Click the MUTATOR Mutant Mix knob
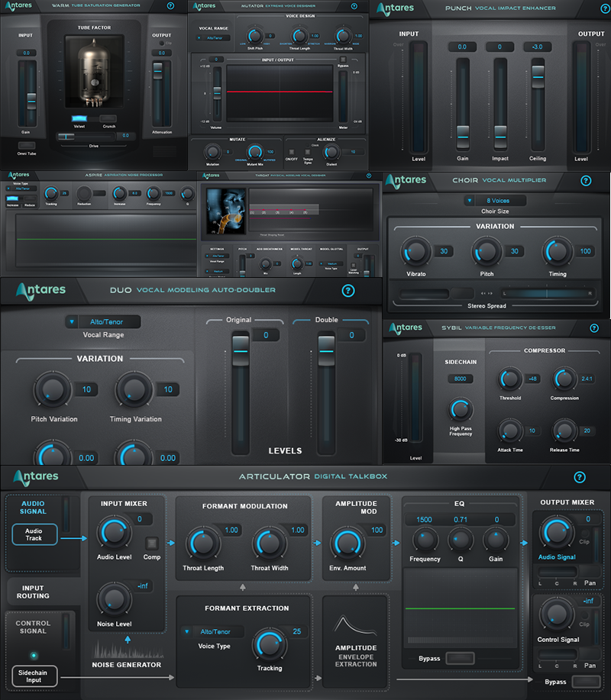This screenshot has width=611, height=700. point(254,152)
